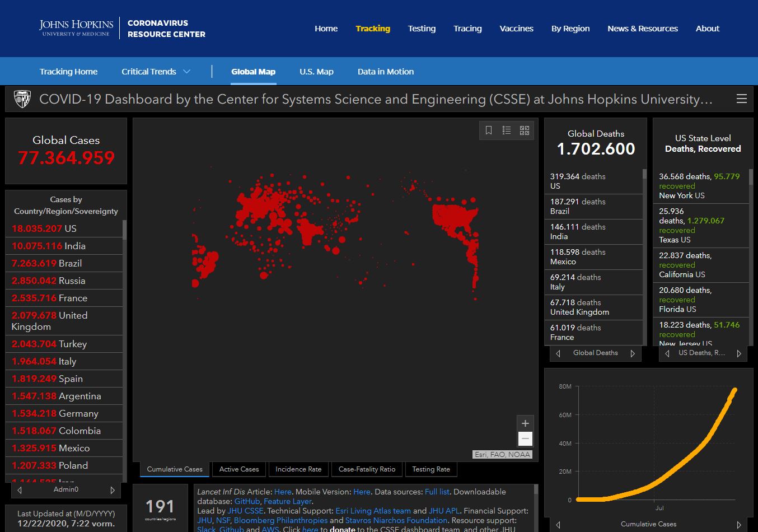The width and height of the screenshot is (758, 532).
Task: Select the Brazil row with 7.263.619 cases
Action: coord(64,263)
